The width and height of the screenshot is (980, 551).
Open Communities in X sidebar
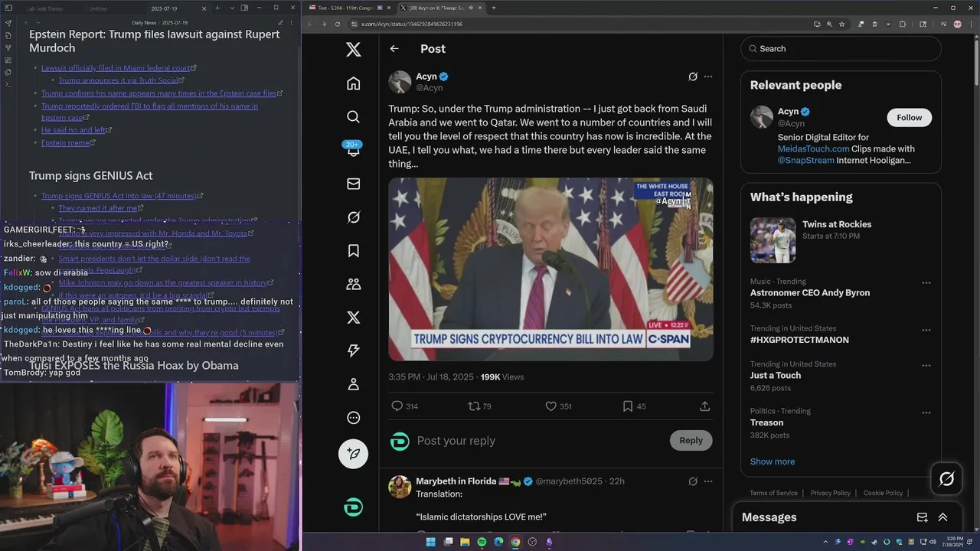click(x=353, y=284)
